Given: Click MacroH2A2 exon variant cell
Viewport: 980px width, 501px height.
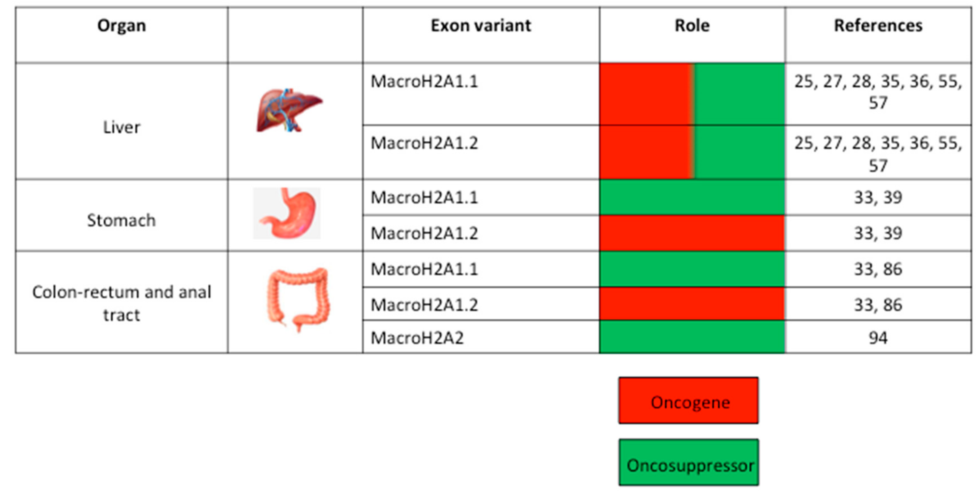Looking at the screenshot, I should (417, 338).
